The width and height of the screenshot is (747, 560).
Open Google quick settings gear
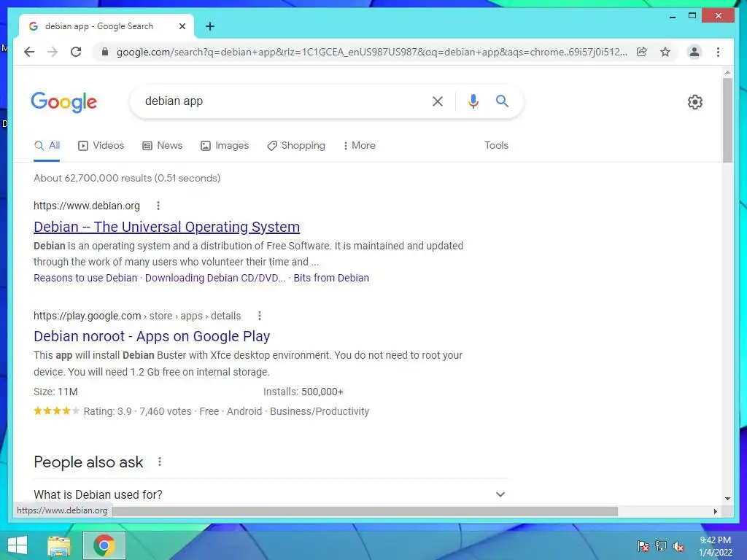(x=695, y=102)
